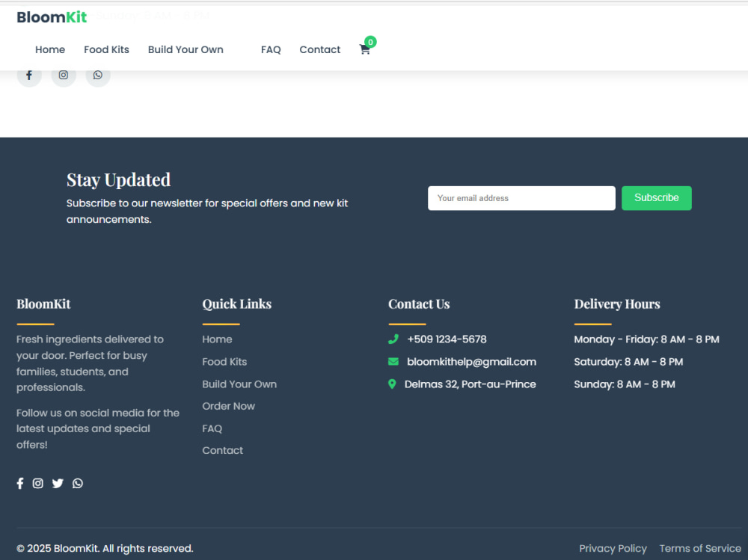Click address Delmas 32, Port-au-Prince

point(470,384)
